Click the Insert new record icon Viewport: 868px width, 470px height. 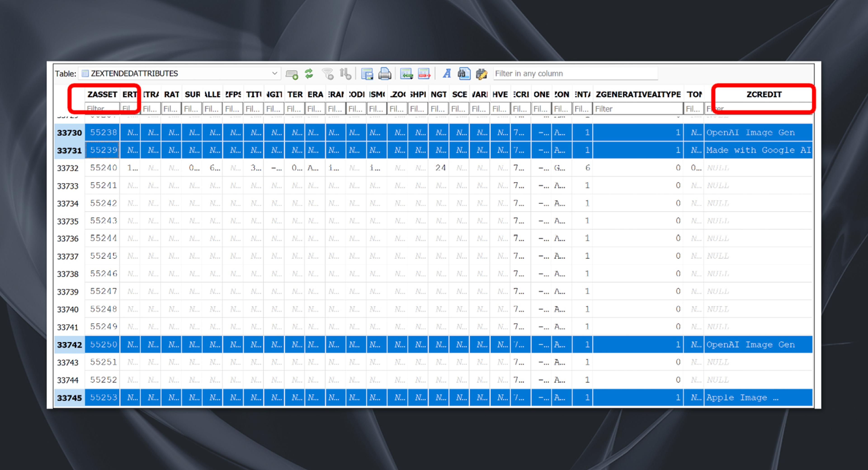click(x=406, y=73)
